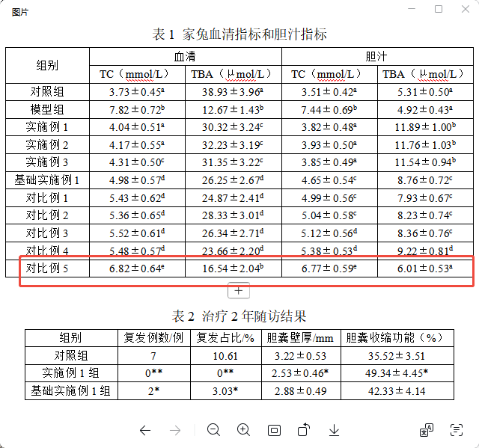
Task: Rotate the image with the rotate icon
Action: pos(304,430)
